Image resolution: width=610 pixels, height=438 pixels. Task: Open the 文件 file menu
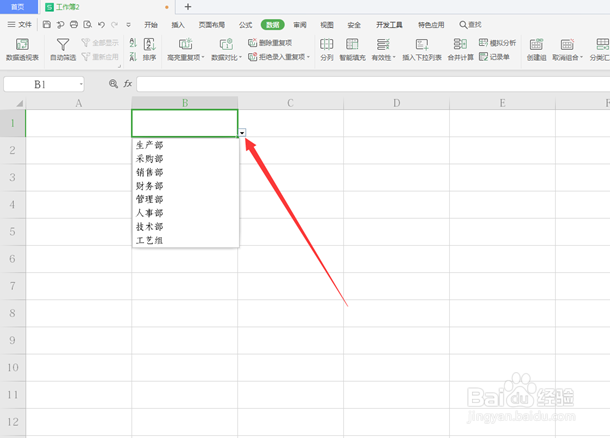click(19, 25)
